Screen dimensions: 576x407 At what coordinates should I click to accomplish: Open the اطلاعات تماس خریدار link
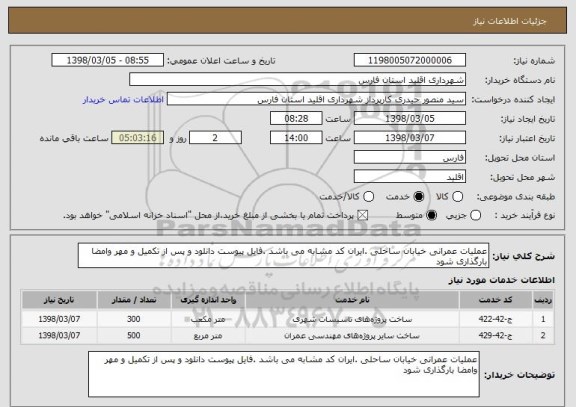coord(123,100)
